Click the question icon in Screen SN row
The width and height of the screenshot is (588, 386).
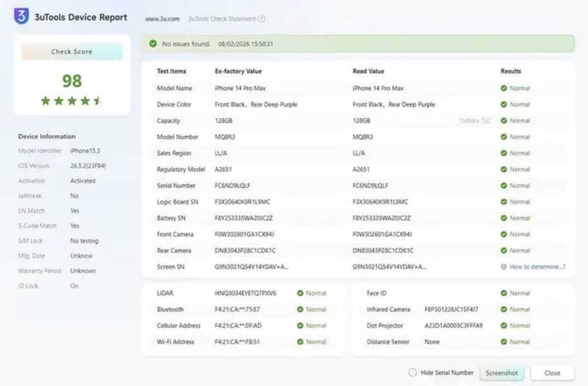point(504,267)
